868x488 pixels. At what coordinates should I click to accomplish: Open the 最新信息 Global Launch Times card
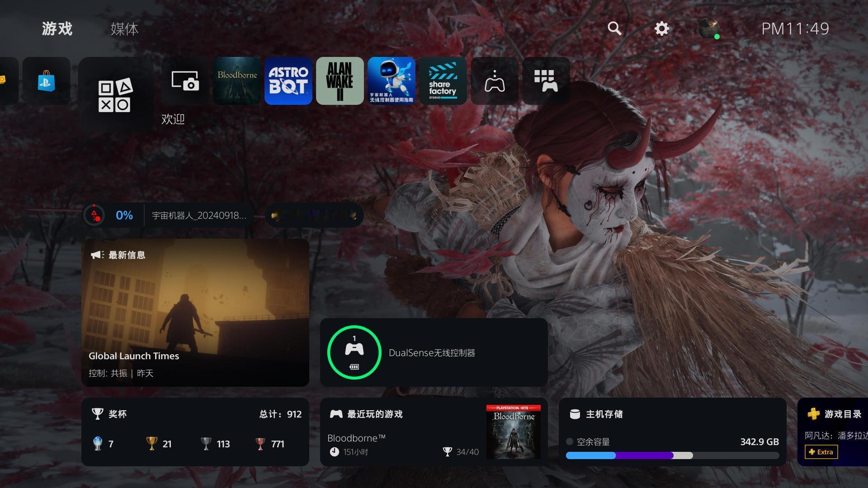pos(195,313)
